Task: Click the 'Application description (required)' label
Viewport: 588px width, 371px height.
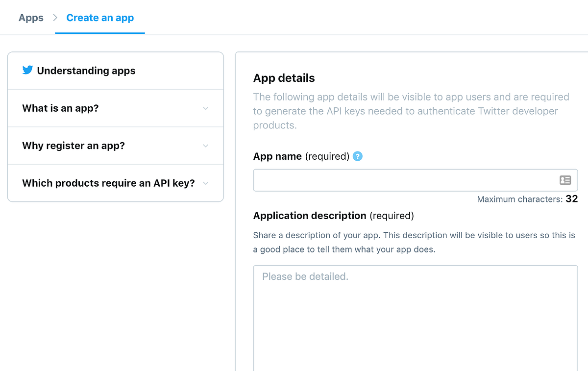Action: coord(333,216)
